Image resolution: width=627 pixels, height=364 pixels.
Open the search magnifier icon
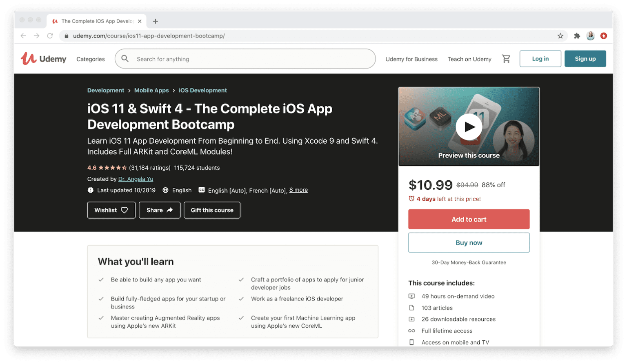(x=125, y=59)
